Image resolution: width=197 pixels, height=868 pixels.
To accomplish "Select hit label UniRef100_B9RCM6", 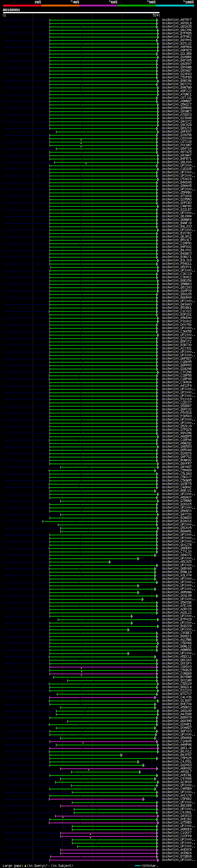I will click(x=176, y=81).
